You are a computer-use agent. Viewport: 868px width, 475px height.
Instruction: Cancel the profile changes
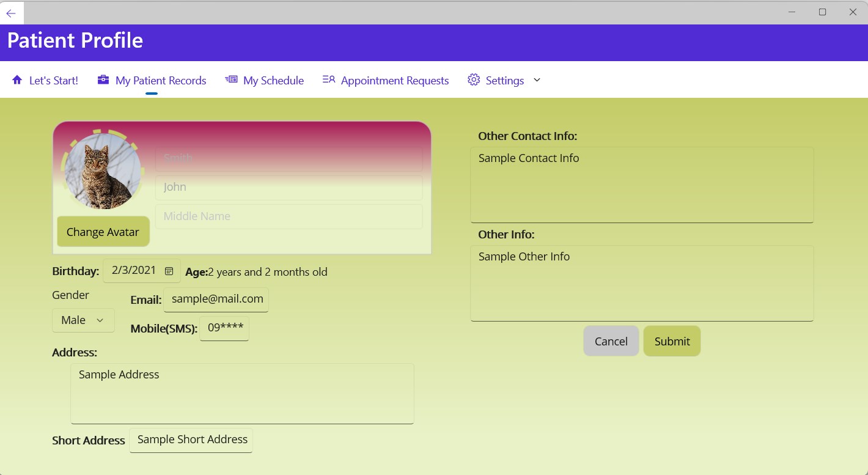tap(611, 341)
